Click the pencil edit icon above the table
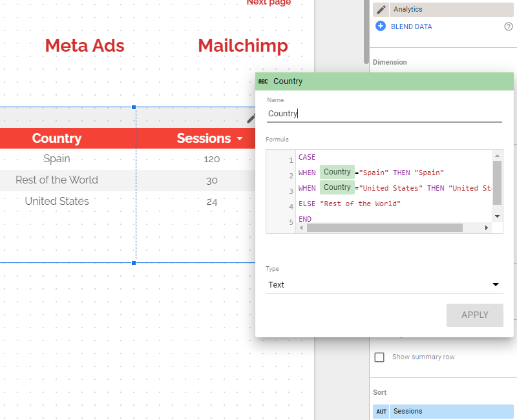This screenshot has height=420, width=517. pyautogui.click(x=251, y=118)
